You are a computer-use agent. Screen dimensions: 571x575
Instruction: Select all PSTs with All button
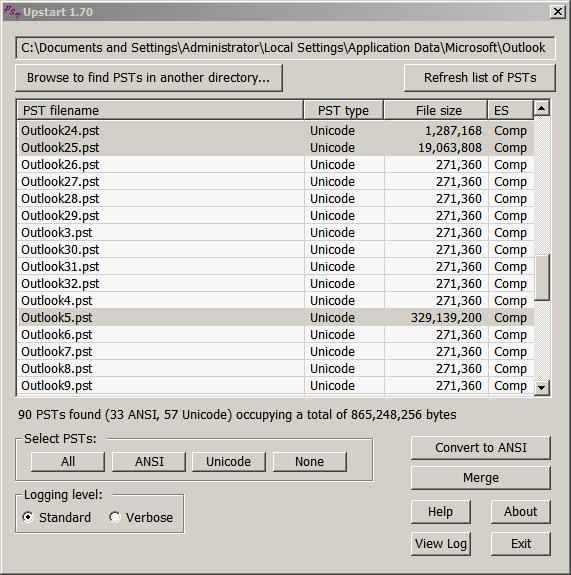click(68, 461)
